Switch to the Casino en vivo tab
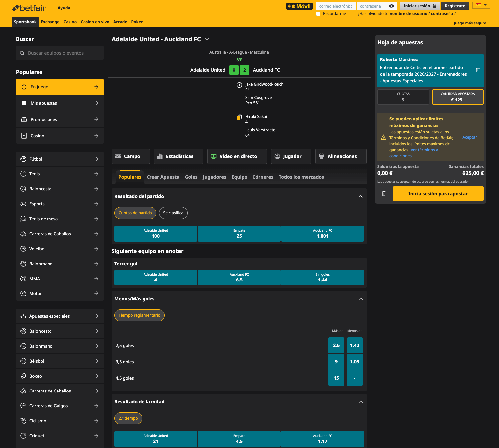 click(x=95, y=22)
